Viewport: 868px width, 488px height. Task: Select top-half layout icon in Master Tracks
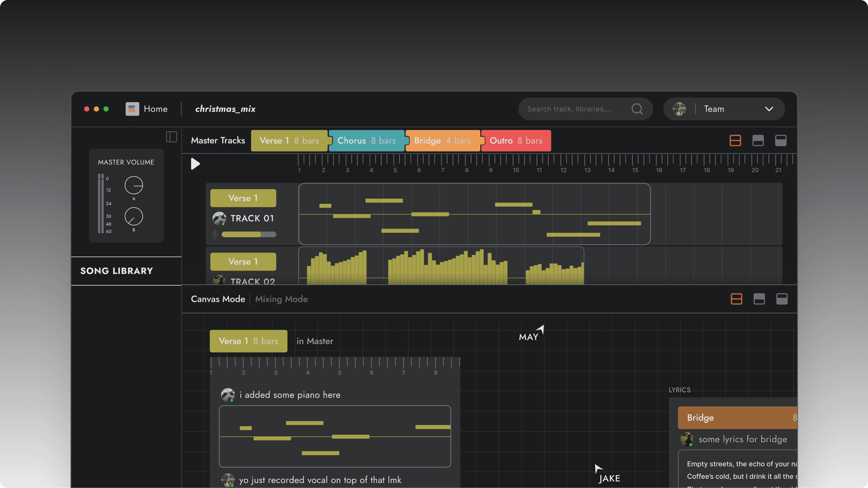(780, 141)
